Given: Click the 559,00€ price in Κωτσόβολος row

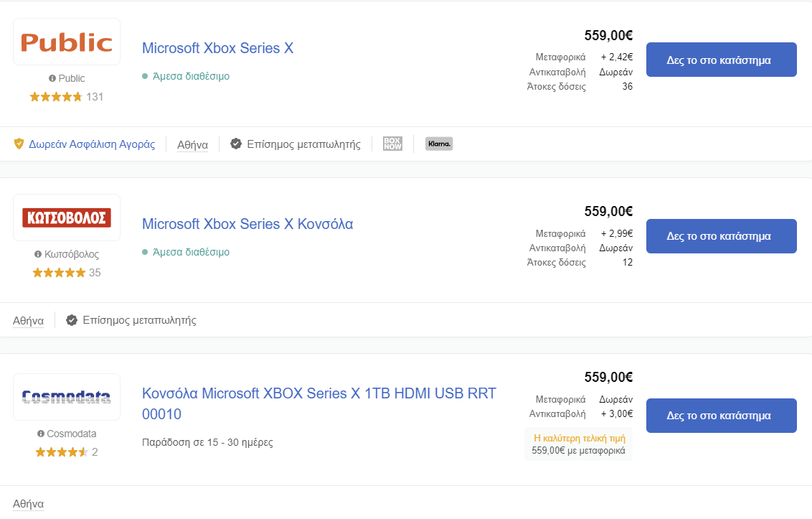Looking at the screenshot, I should tap(608, 211).
